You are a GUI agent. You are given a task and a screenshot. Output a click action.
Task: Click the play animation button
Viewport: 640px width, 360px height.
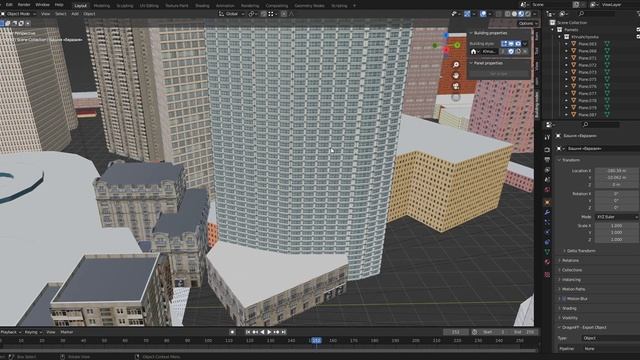coord(269,332)
